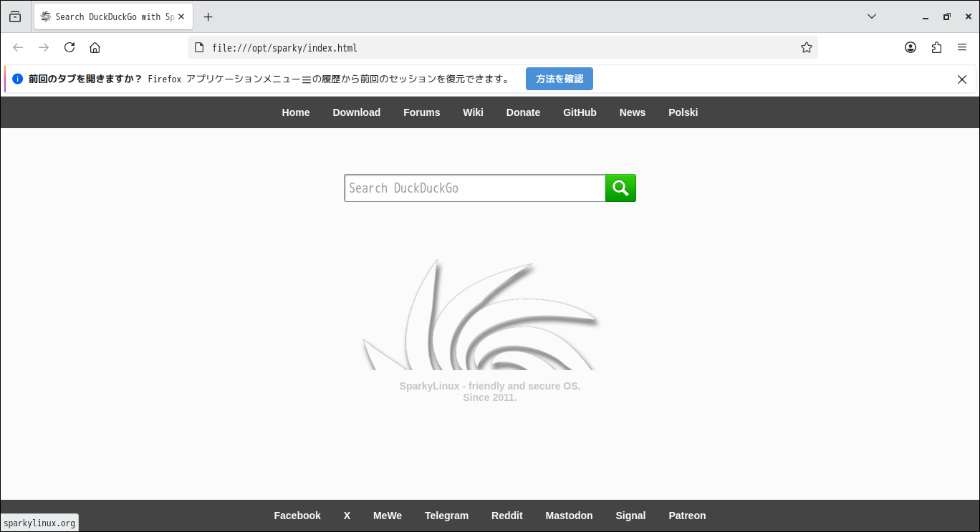Open the Mastodon footer link
The width and height of the screenshot is (980, 532).
point(570,516)
